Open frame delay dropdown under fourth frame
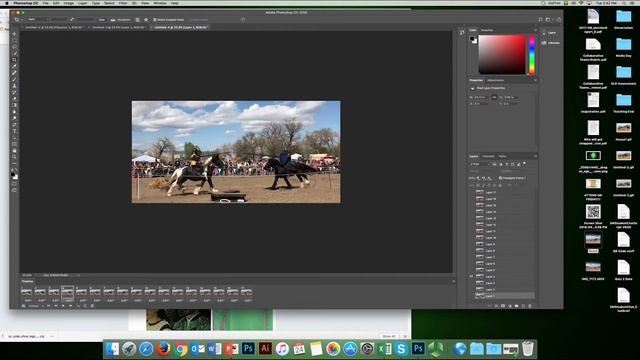This screenshot has width=640, height=360. click(69, 301)
